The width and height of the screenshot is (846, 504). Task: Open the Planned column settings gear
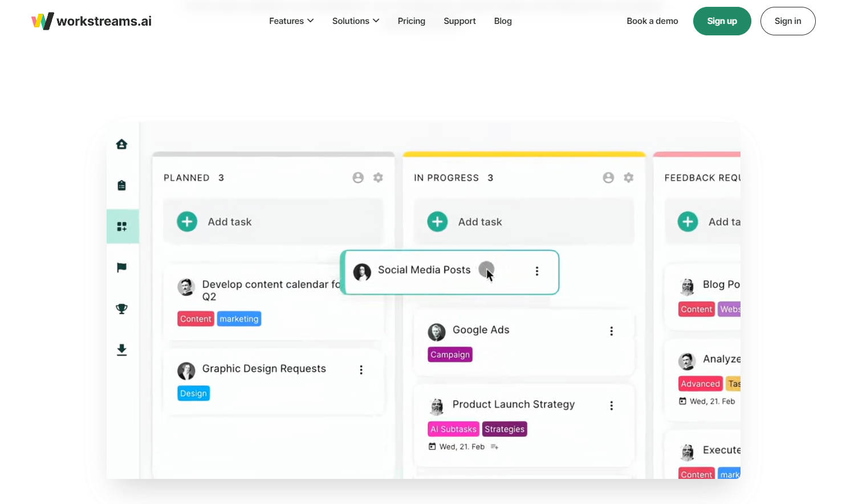(378, 178)
